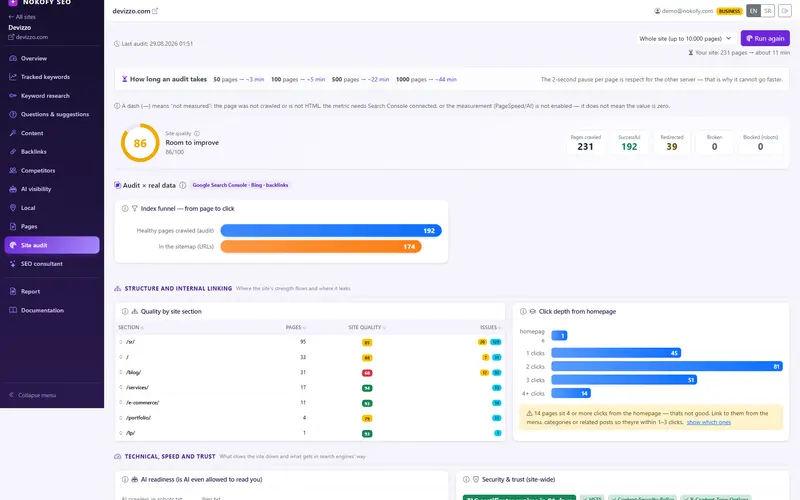Open Report in the sidebar
Viewport: 800px width, 500px height.
click(x=52, y=291)
